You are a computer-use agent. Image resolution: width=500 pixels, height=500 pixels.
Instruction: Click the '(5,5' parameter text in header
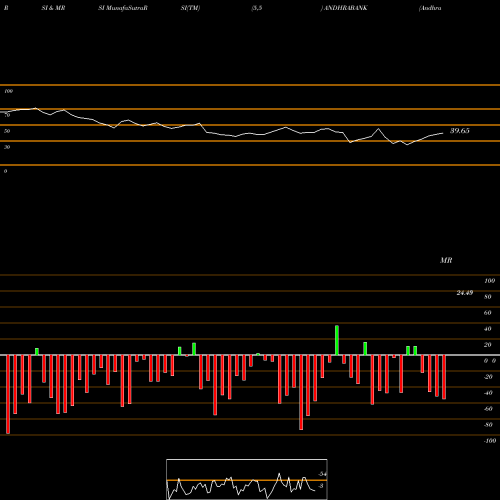257,8
